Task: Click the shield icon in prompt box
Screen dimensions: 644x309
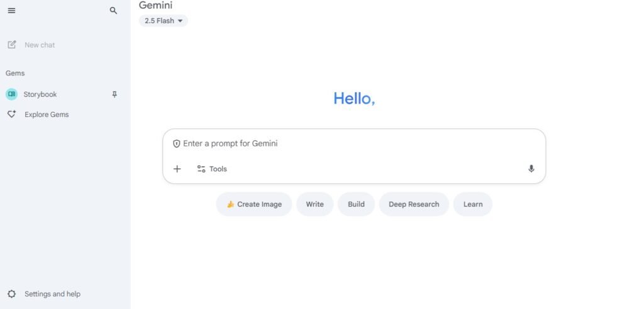Action: 177,144
